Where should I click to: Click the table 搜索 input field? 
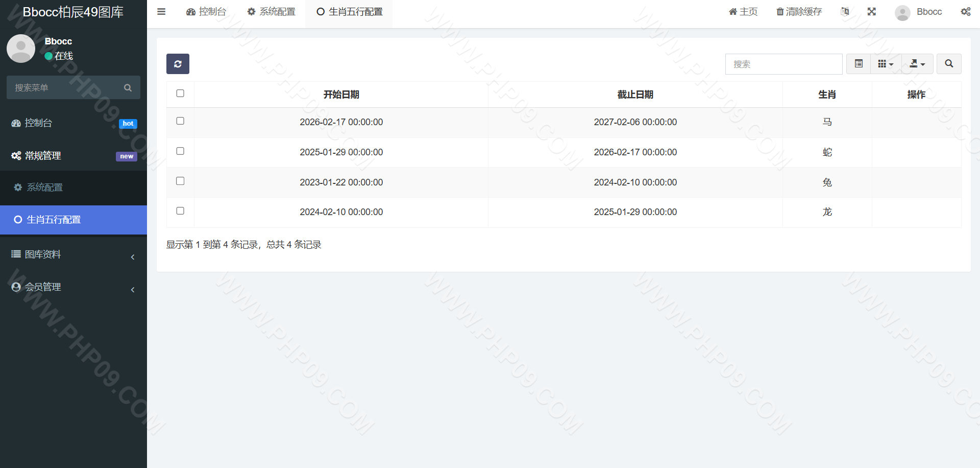point(783,64)
